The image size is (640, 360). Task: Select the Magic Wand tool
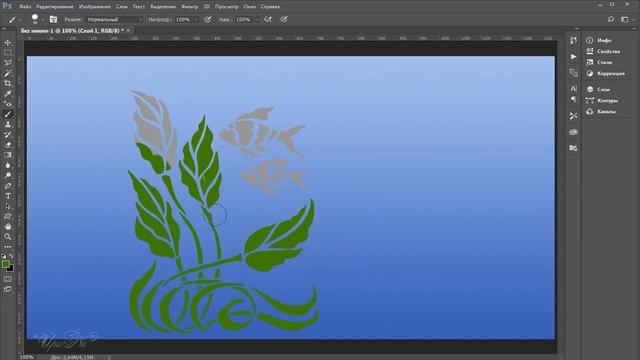click(8, 73)
